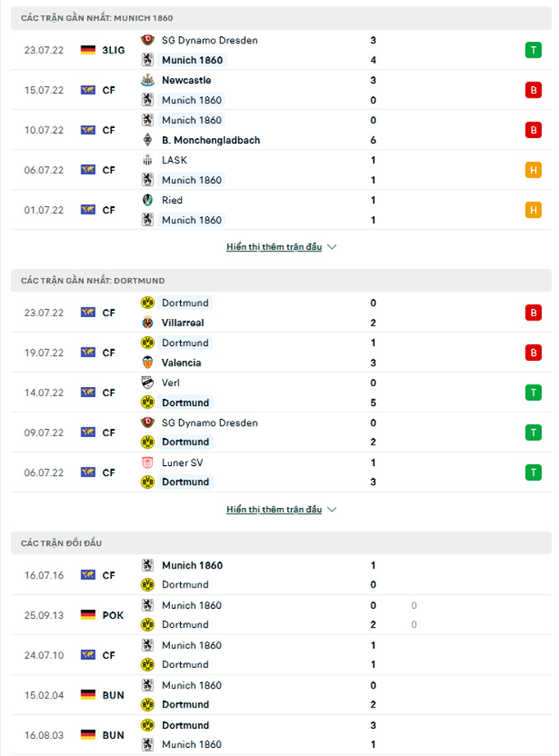Click the B. Monchengladbach club crest

[148, 140]
